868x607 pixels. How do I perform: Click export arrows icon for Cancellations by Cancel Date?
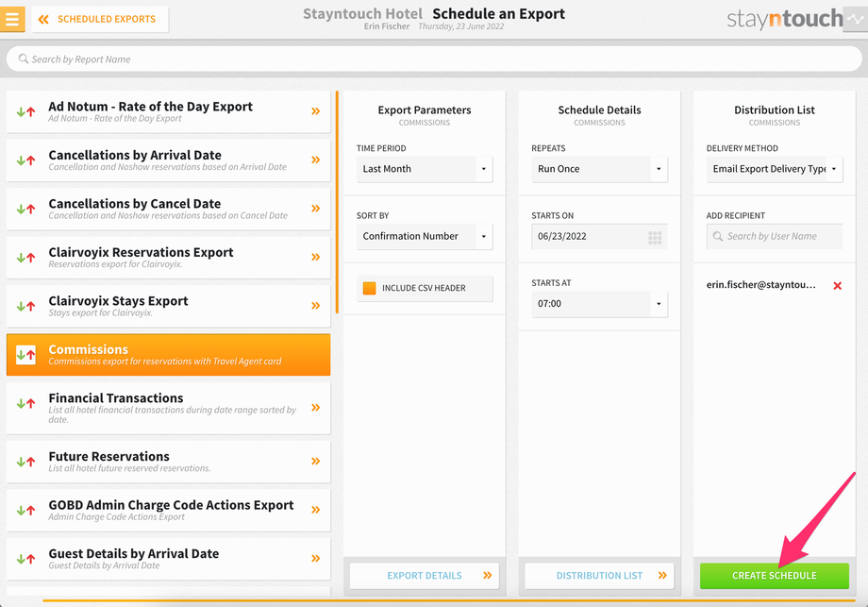pyautogui.click(x=26, y=209)
